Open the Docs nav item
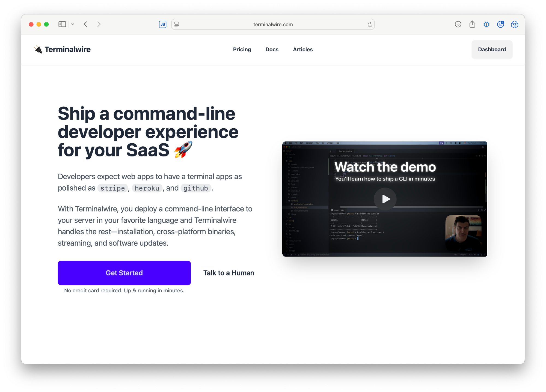Screen dimensions: 546x392 pos(272,49)
